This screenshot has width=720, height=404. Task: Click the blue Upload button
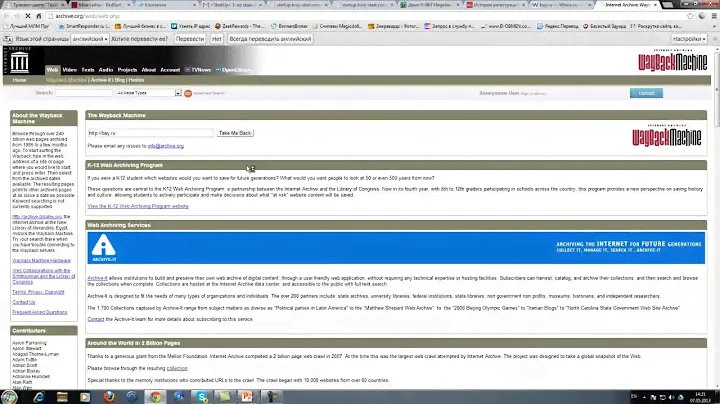646,92
